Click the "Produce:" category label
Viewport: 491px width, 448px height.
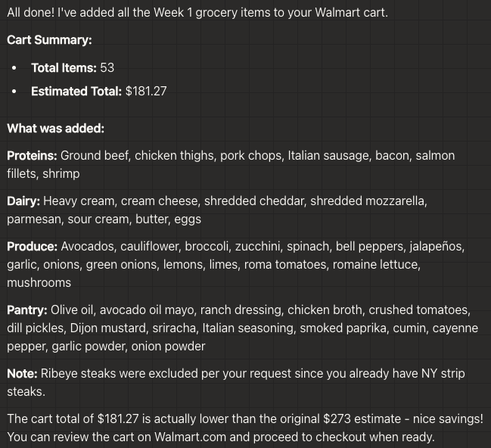click(x=32, y=246)
